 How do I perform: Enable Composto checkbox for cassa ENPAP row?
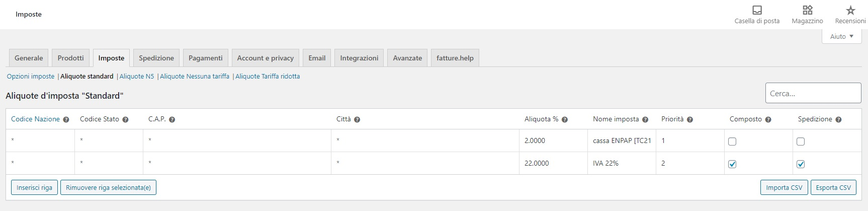(732, 142)
